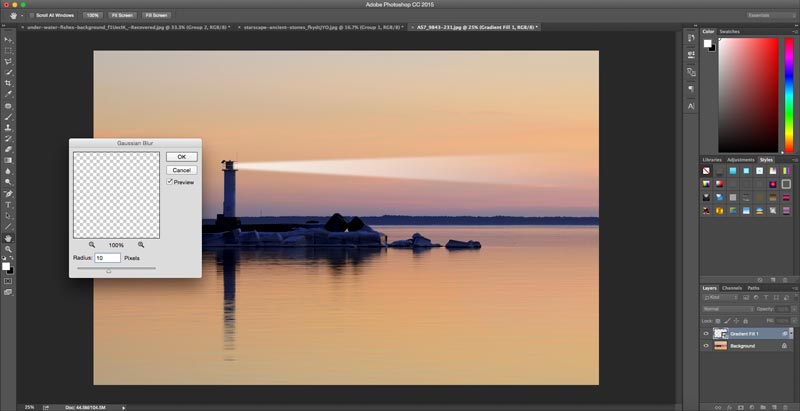Toggle lock transparent pixels
The height and width of the screenshot is (411, 800).
tap(718, 321)
